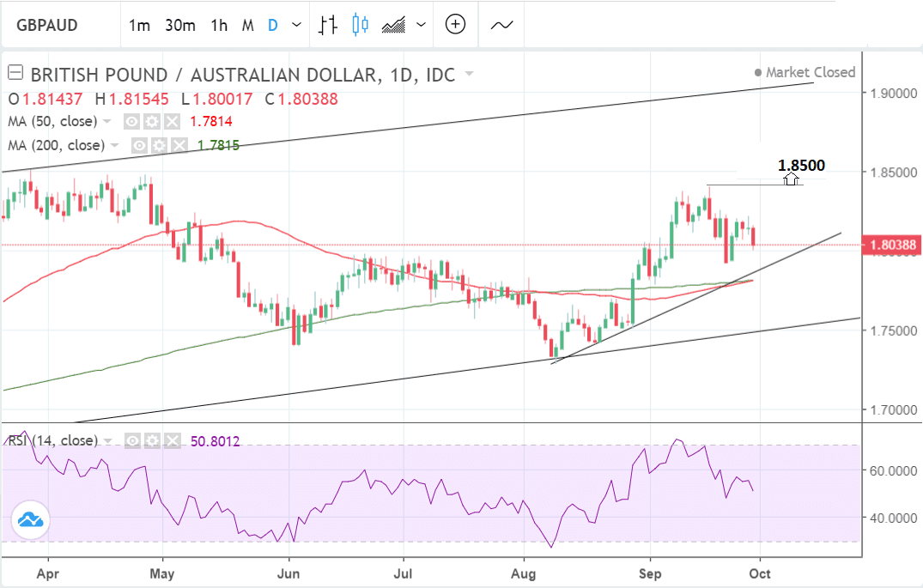Open the chart style dropdown arrow
The image size is (923, 588).
tap(422, 25)
